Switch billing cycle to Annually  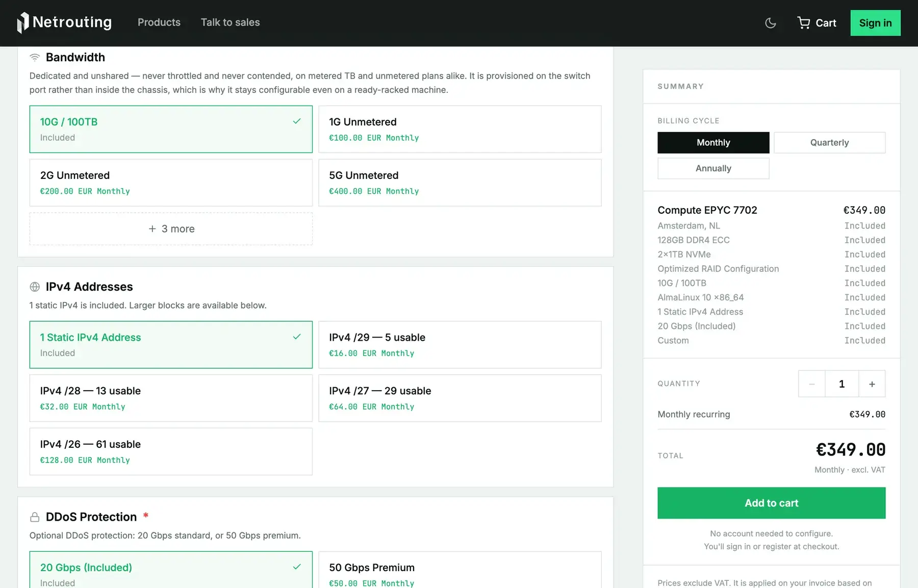[x=713, y=168]
